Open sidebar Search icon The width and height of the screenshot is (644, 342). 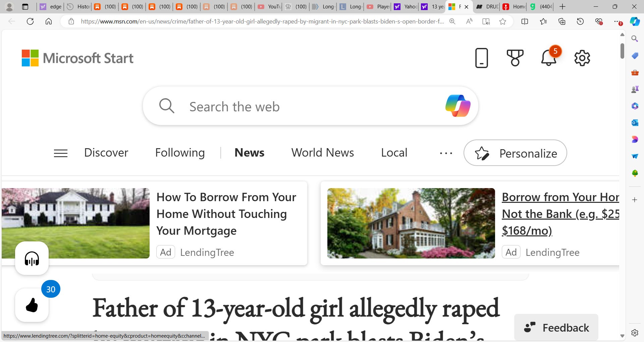[x=635, y=39]
